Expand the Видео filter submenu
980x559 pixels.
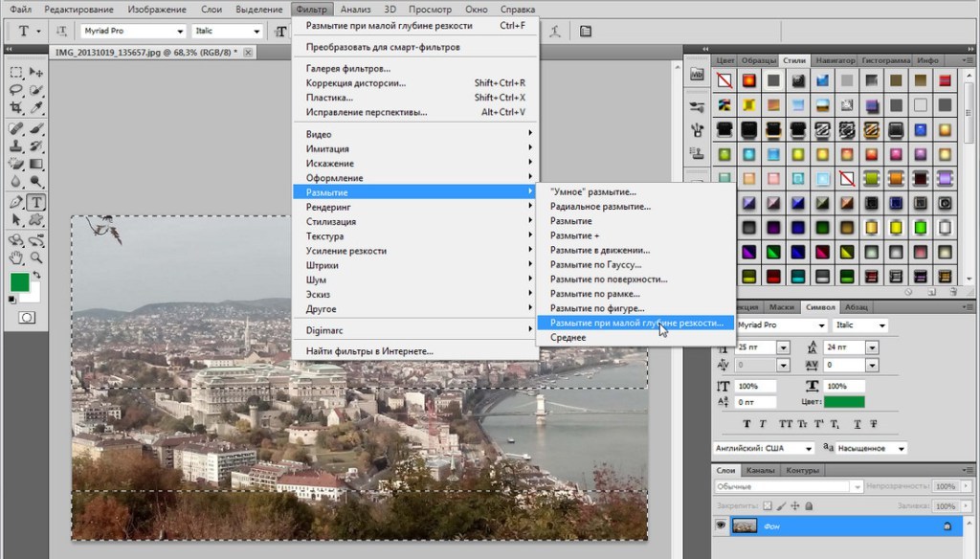416,134
